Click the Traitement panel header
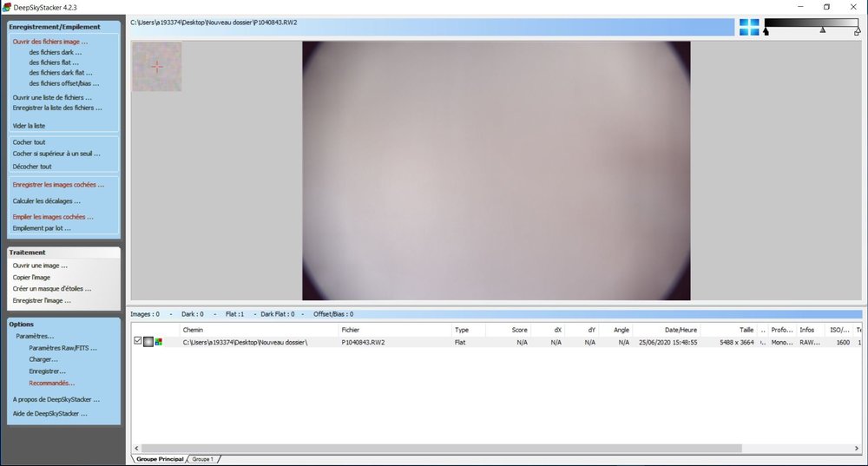 [x=63, y=253]
